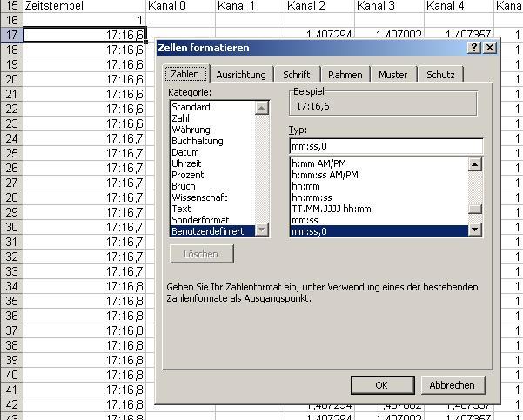Viewport: 523px width, 420px height.
Task: Click the greyed-out Löschen button
Action: pos(202,254)
